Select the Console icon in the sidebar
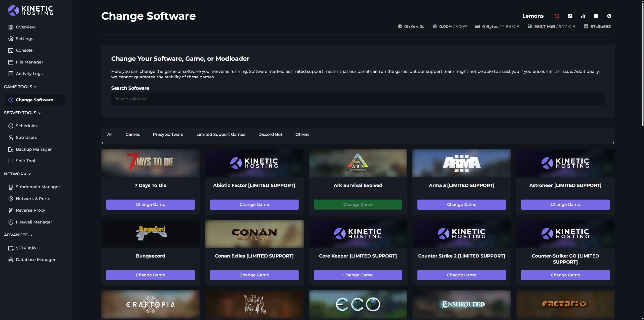The image size is (644, 320). [11, 50]
